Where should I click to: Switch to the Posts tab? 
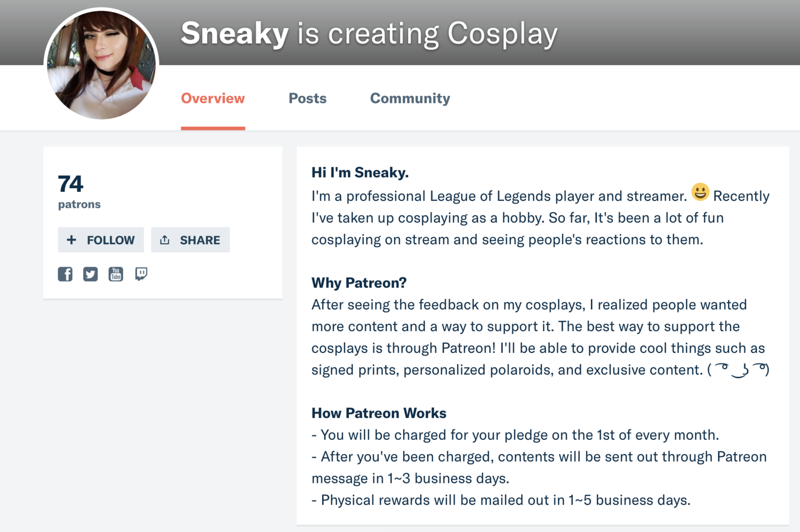click(307, 99)
